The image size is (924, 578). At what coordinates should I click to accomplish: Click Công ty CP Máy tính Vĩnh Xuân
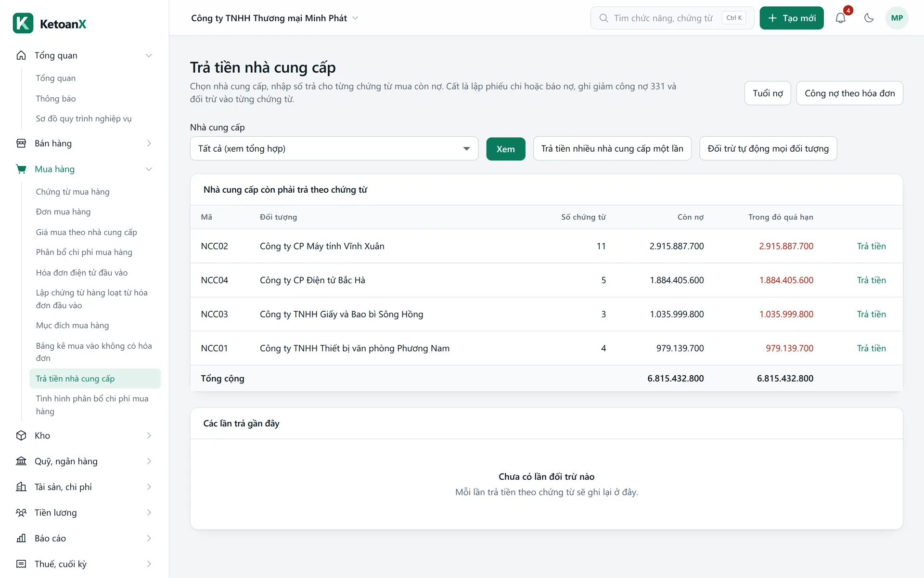322,246
